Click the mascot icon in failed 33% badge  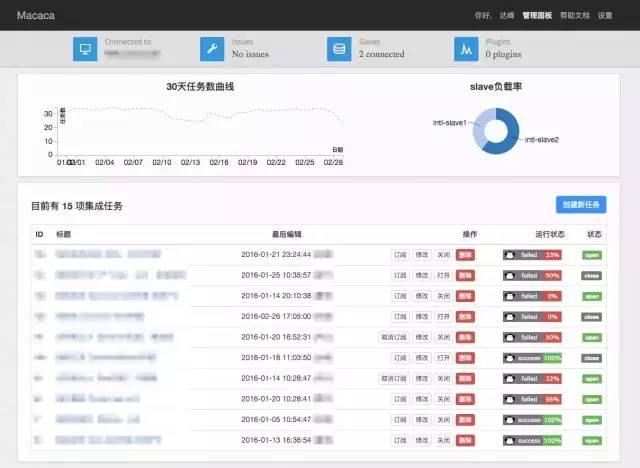click(509, 255)
